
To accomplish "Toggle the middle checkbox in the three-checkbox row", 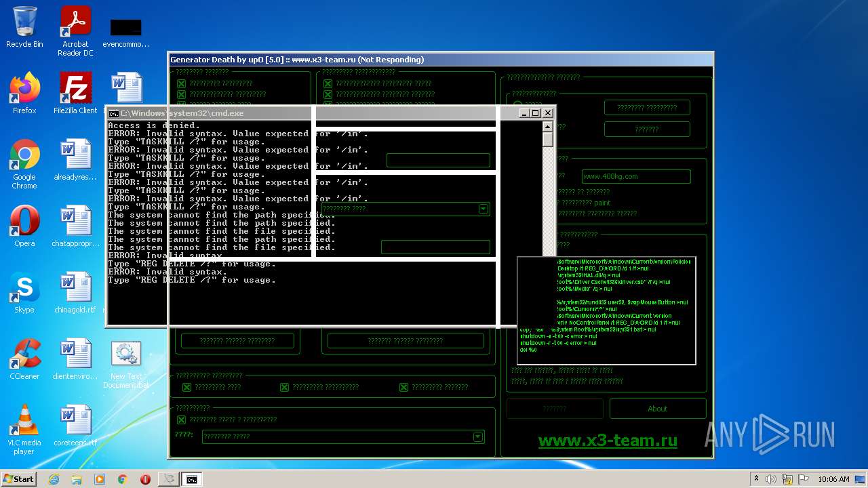I will pos(284,387).
